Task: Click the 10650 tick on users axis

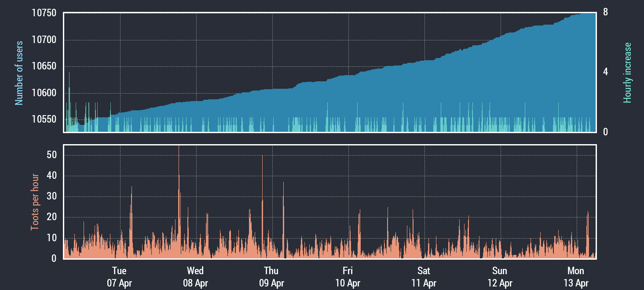Action: 44,66
